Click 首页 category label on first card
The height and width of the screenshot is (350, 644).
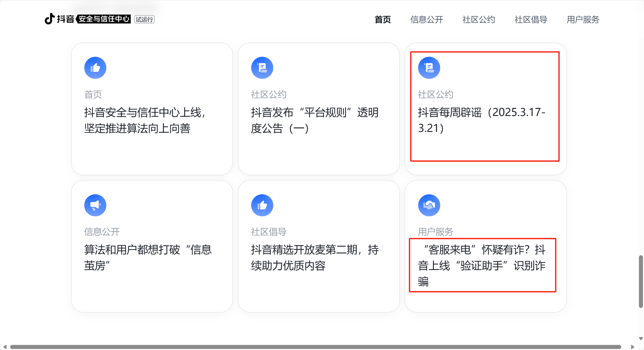(x=93, y=94)
